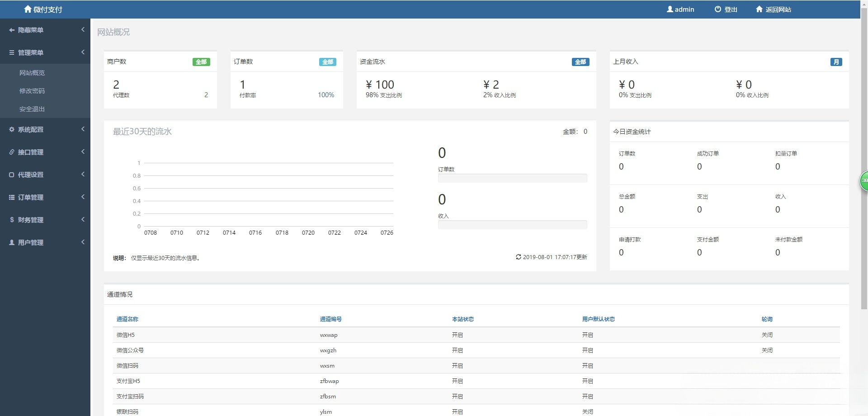Click the admin user icon in header
The width and height of the screenshot is (868, 416).
(x=670, y=9)
